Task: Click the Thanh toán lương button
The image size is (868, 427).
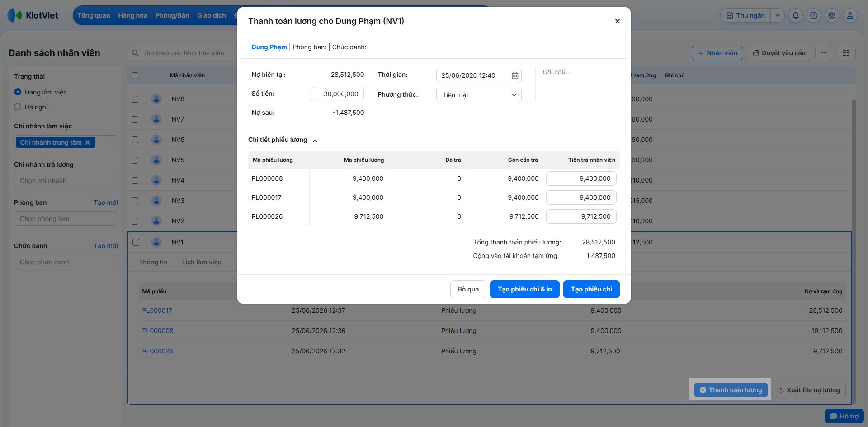Action: (x=731, y=390)
